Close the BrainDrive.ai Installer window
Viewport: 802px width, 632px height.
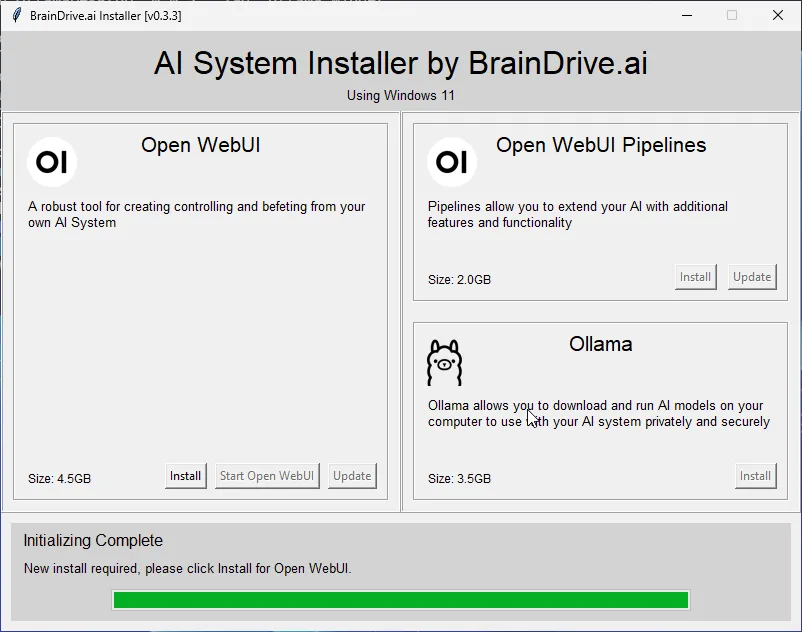click(x=777, y=15)
